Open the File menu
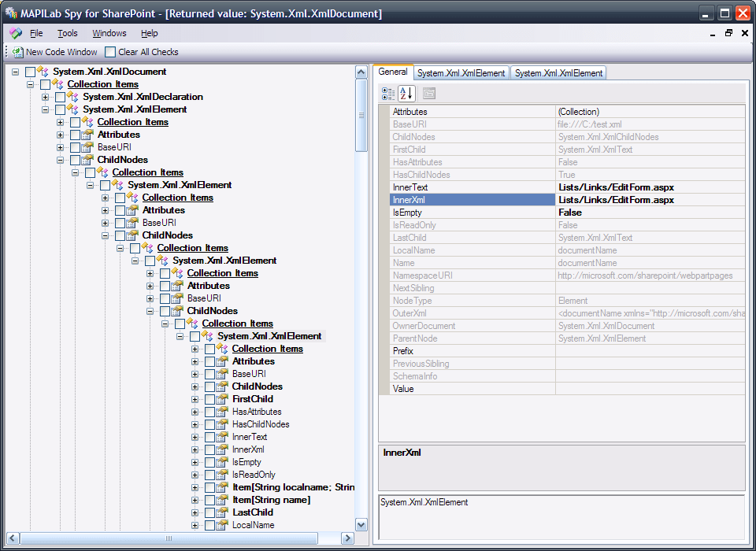756x551 pixels. 36,33
